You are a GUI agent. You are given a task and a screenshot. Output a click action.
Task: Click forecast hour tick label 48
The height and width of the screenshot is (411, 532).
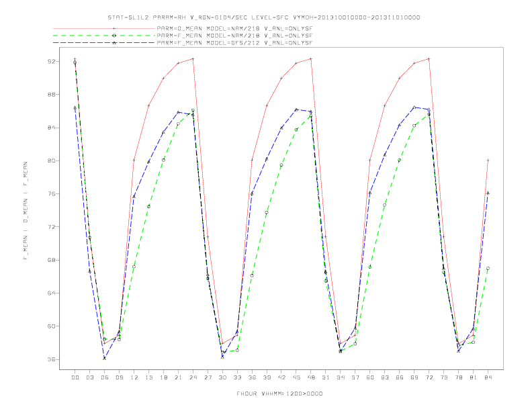click(311, 377)
